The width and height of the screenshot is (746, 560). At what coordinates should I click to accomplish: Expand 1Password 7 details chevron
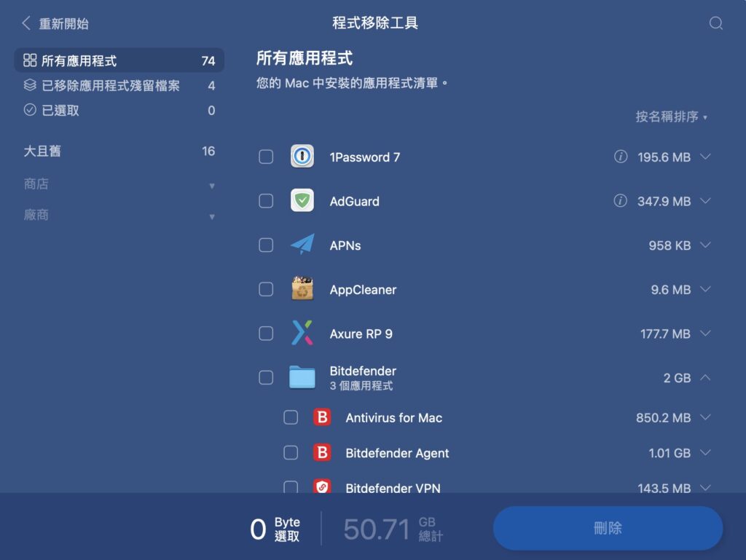coord(705,157)
